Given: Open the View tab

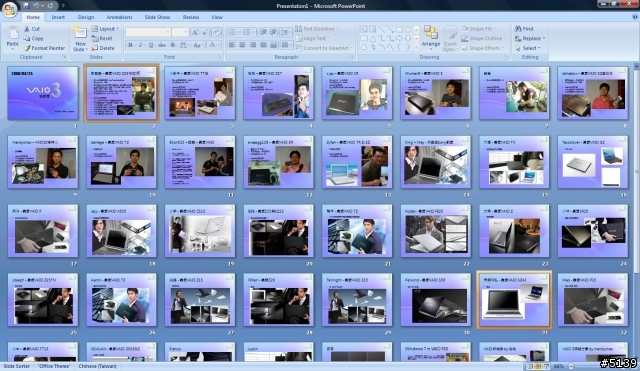Looking at the screenshot, I should pos(217,17).
